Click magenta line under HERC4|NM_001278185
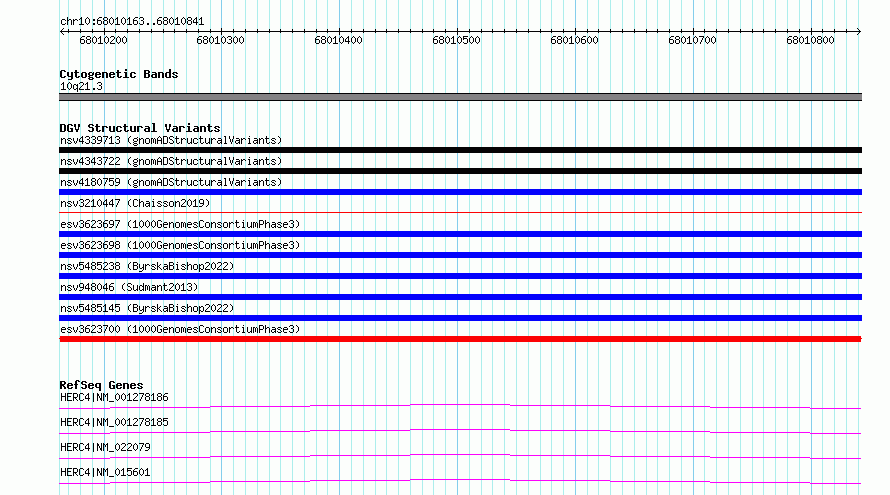 click(x=460, y=431)
